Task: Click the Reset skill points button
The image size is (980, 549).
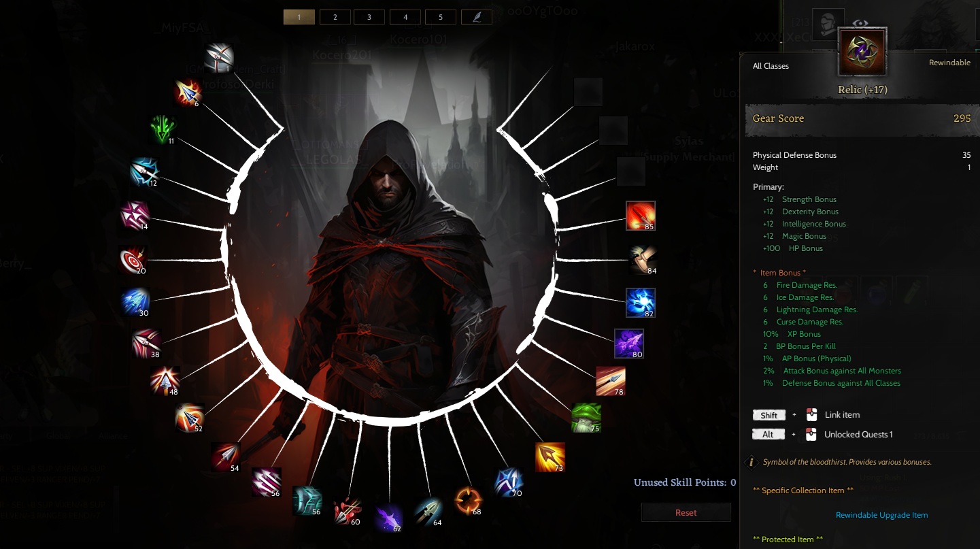Action: 686,512
